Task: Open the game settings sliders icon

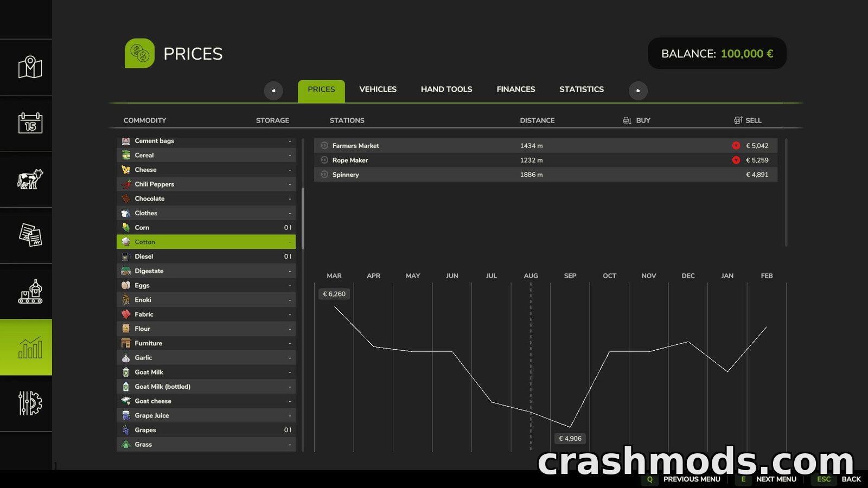Action: click(30, 403)
